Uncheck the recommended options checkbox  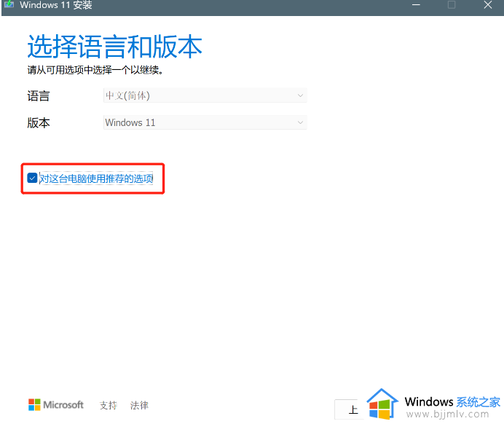pyautogui.click(x=32, y=178)
